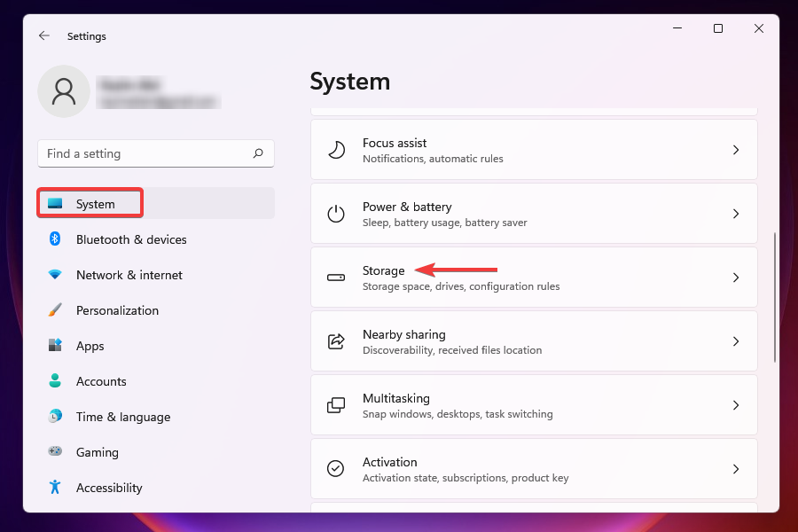This screenshot has width=798, height=532.
Task: Open the Accounts section
Action: tap(156, 380)
